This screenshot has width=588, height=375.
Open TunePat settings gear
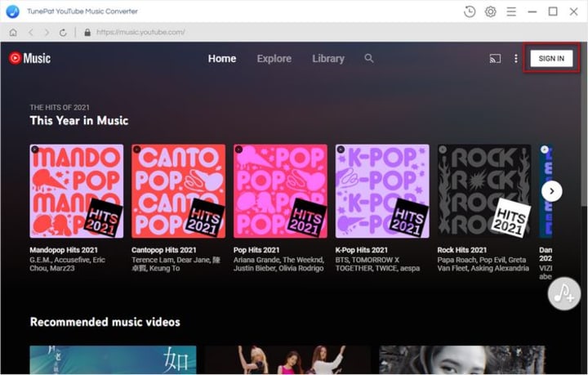tap(491, 11)
